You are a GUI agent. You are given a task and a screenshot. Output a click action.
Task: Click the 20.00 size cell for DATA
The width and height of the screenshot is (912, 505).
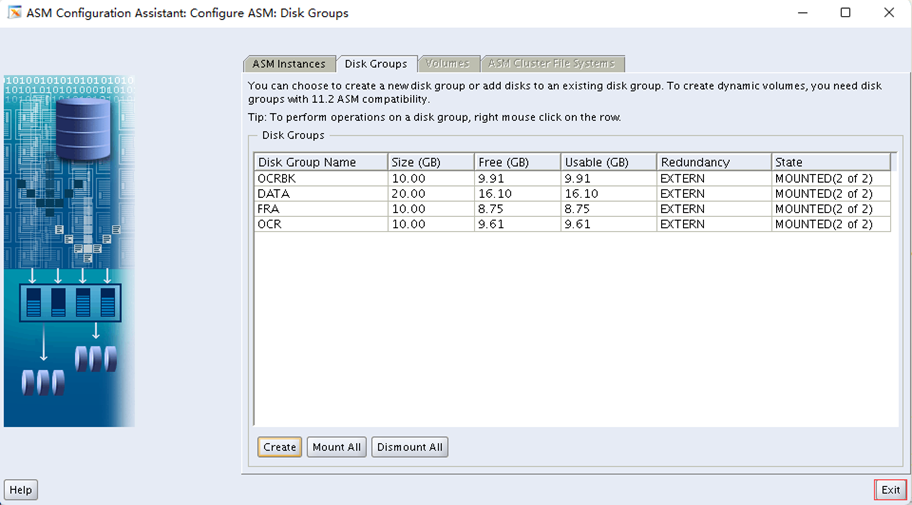(x=431, y=194)
